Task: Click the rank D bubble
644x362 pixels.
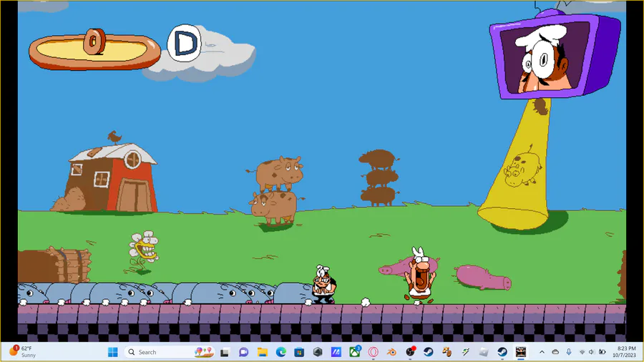Action: (185, 43)
